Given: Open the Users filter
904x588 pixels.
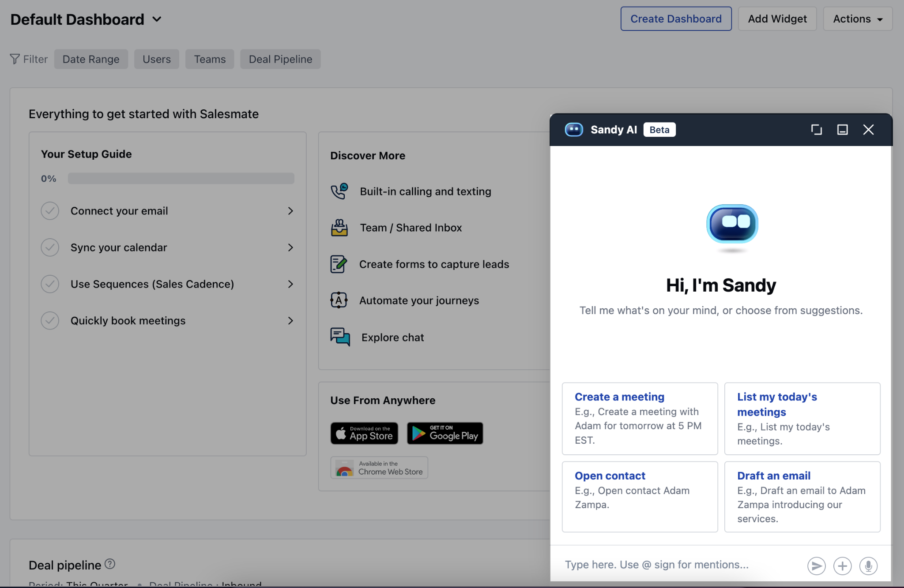Looking at the screenshot, I should pos(157,59).
